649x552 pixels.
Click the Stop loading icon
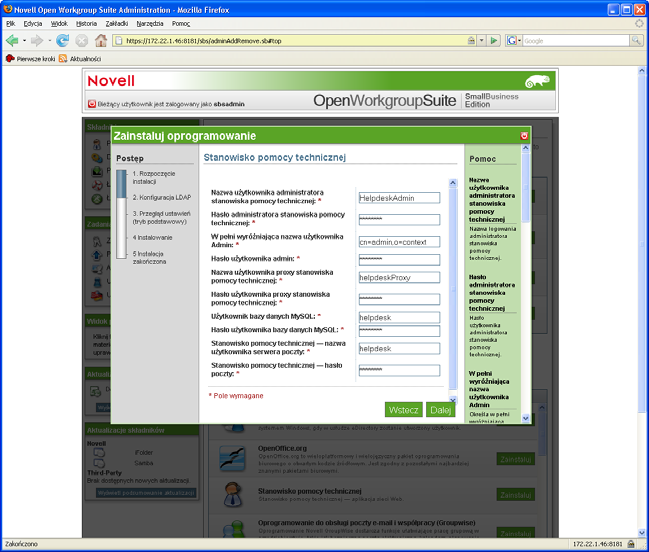coord(82,41)
